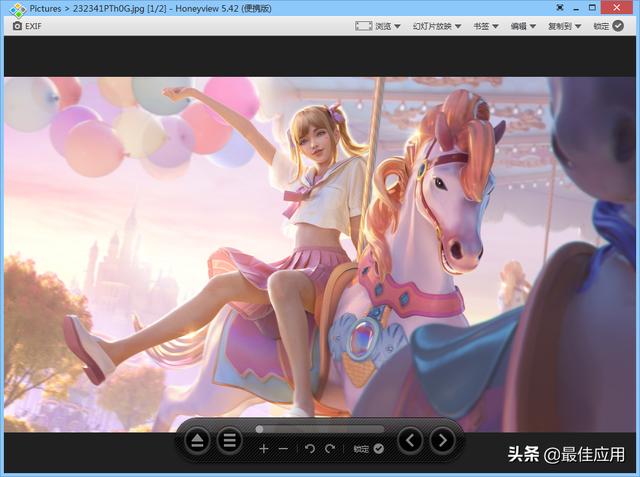Screen dimensions: 640x477
Task: Open the 复制到 menu
Action: (564, 26)
